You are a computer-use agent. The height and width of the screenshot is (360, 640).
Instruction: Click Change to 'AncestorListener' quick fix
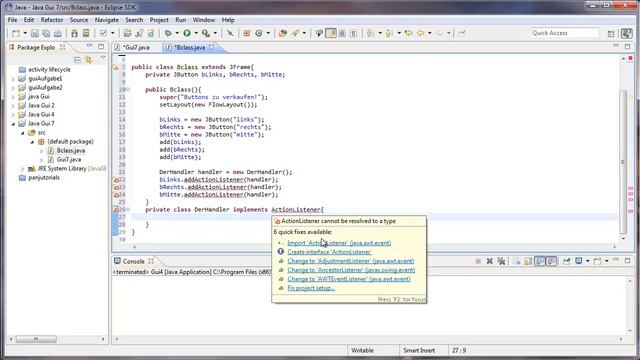351,270
